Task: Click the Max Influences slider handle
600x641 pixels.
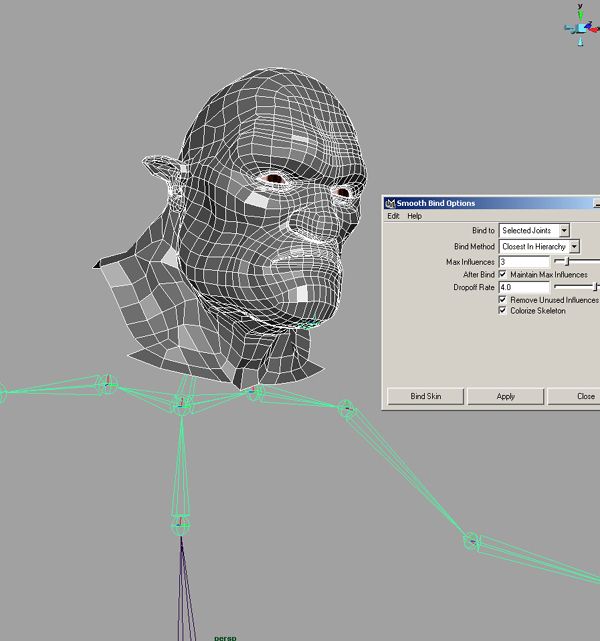Action: tap(567, 262)
